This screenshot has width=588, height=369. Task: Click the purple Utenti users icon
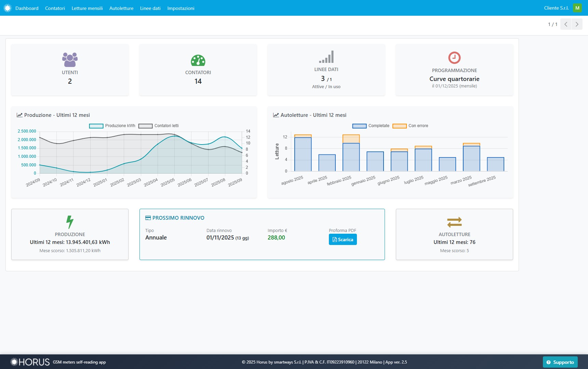(x=70, y=59)
